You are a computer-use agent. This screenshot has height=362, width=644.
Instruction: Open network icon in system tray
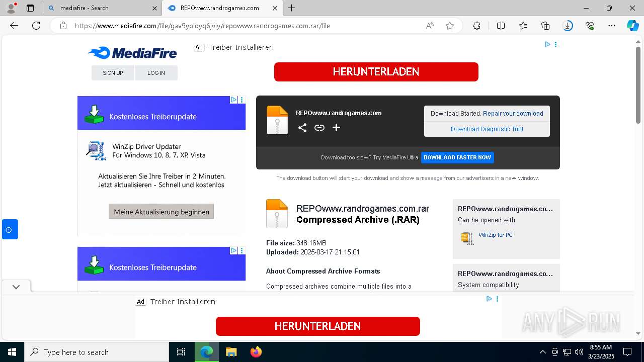[567, 352]
